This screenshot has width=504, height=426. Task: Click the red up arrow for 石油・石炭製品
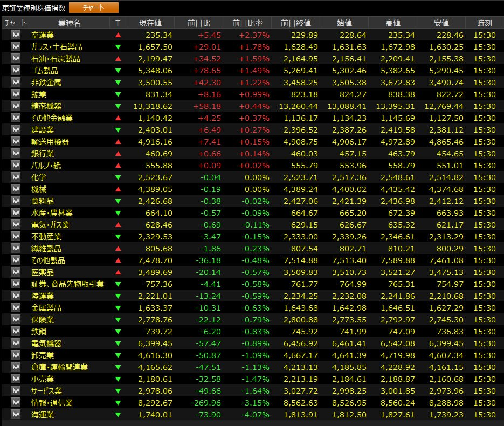click(x=118, y=59)
